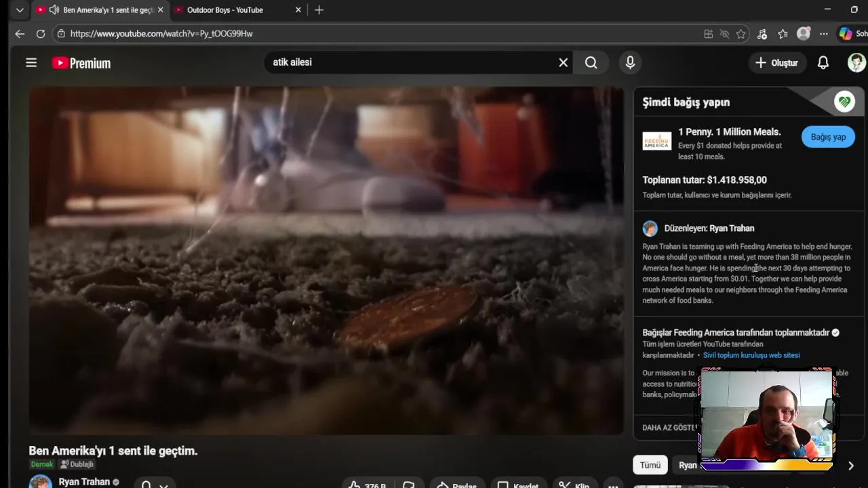868x488 pixels.
Task: Close the Outdoor Boys tab
Action: tap(298, 10)
